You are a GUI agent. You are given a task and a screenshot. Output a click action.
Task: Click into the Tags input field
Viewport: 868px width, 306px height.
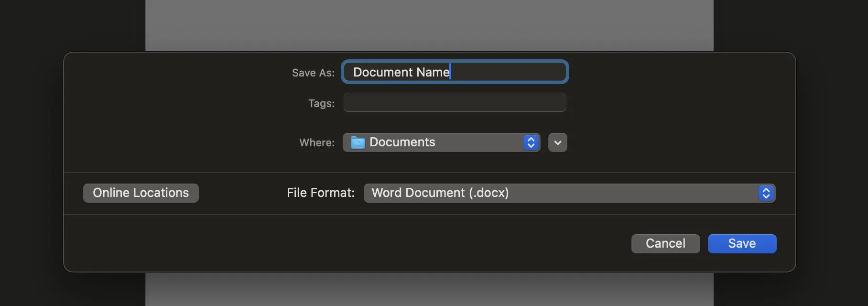(455, 102)
